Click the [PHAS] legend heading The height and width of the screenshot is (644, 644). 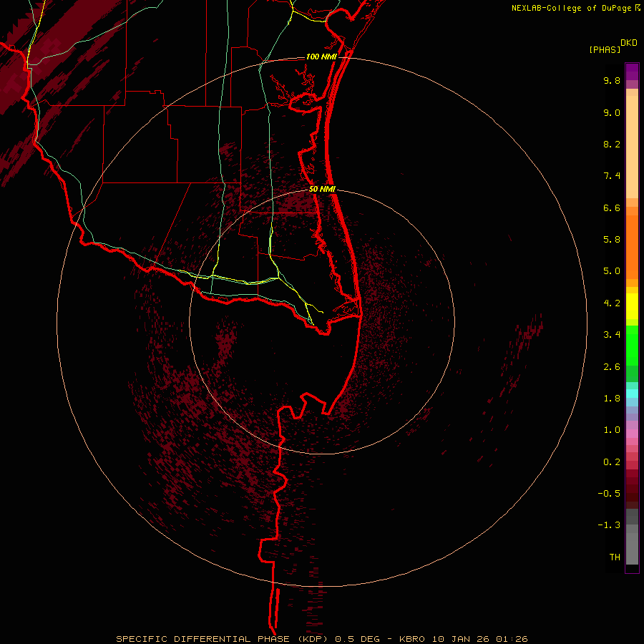coord(605,49)
